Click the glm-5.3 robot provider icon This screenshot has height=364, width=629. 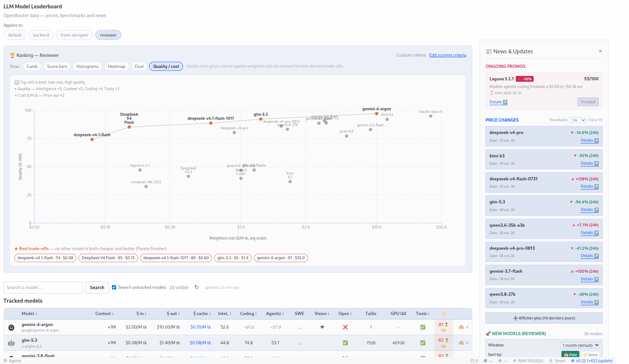11,343
